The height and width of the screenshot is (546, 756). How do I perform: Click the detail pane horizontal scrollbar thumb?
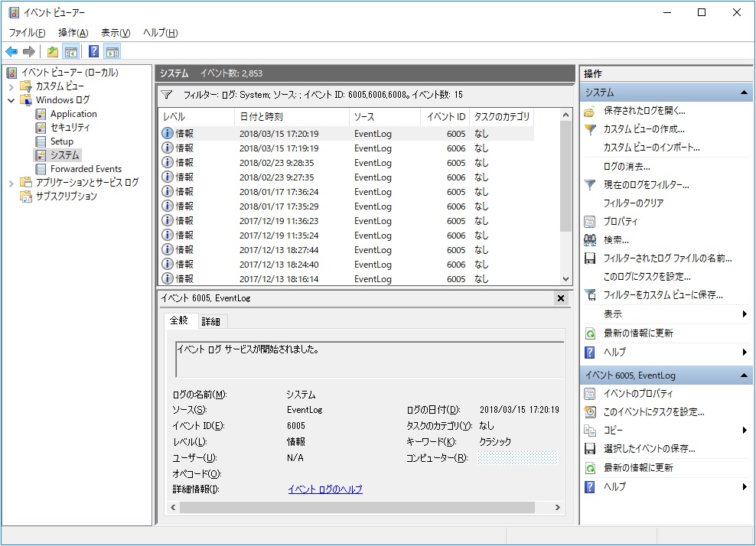[357, 508]
